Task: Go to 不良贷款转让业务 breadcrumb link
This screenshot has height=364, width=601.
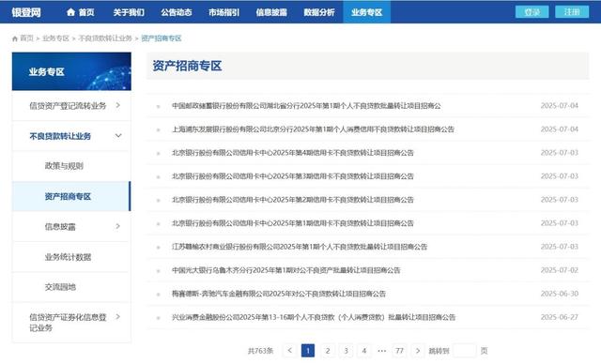Action: point(105,38)
